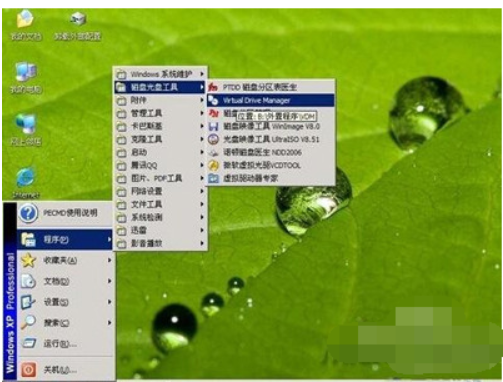Expand the 文档(D) submenu arrow

point(109,281)
